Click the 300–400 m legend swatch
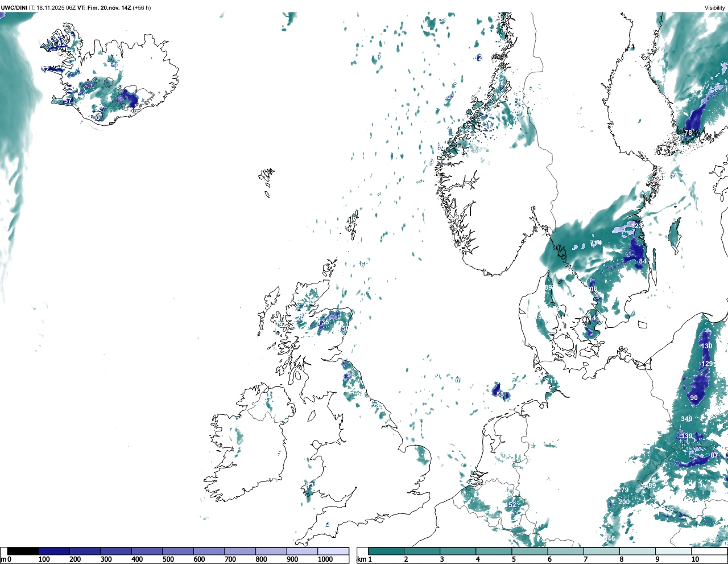Image resolution: width=728 pixels, height=564 pixels. 116,551
